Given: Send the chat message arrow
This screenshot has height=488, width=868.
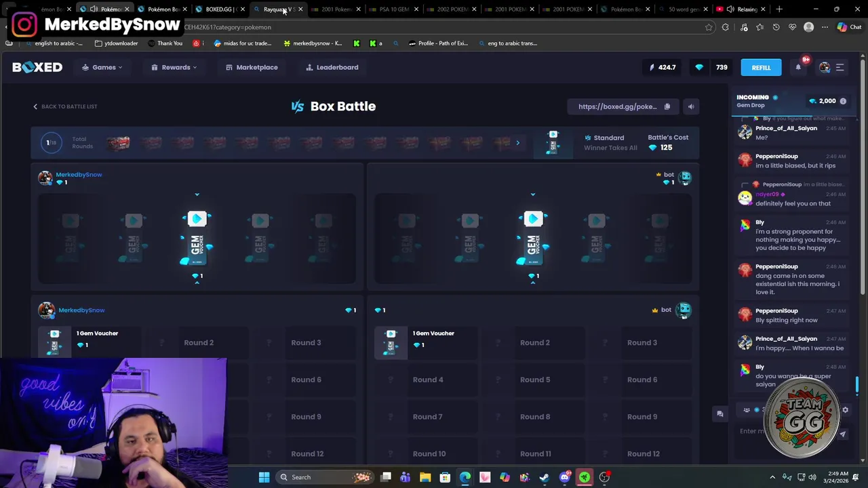Looking at the screenshot, I should [x=842, y=433].
